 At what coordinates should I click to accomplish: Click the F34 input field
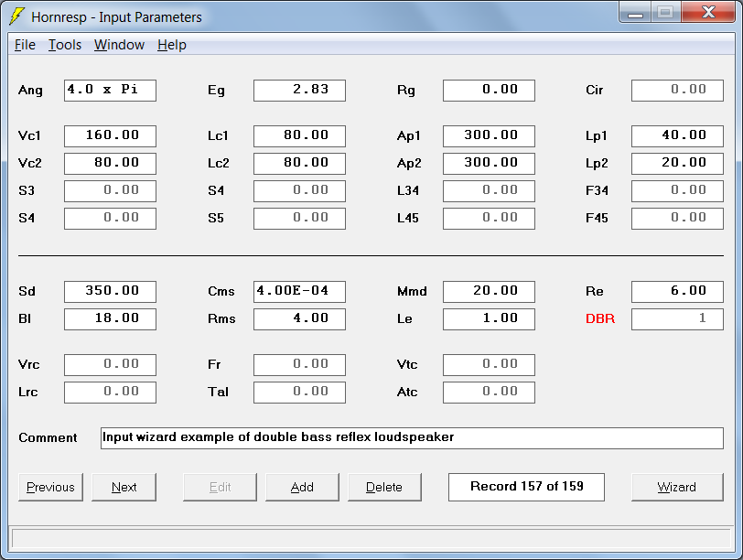point(678,191)
